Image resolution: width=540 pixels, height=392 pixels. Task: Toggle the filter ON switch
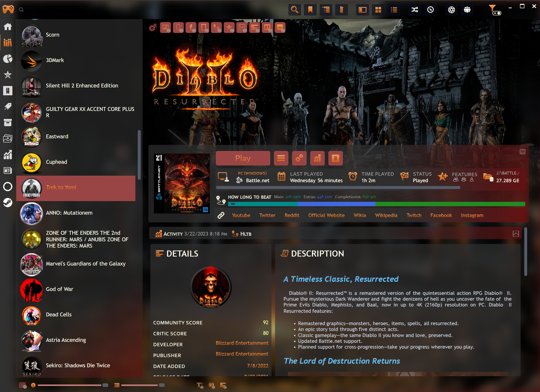click(497, 13)
